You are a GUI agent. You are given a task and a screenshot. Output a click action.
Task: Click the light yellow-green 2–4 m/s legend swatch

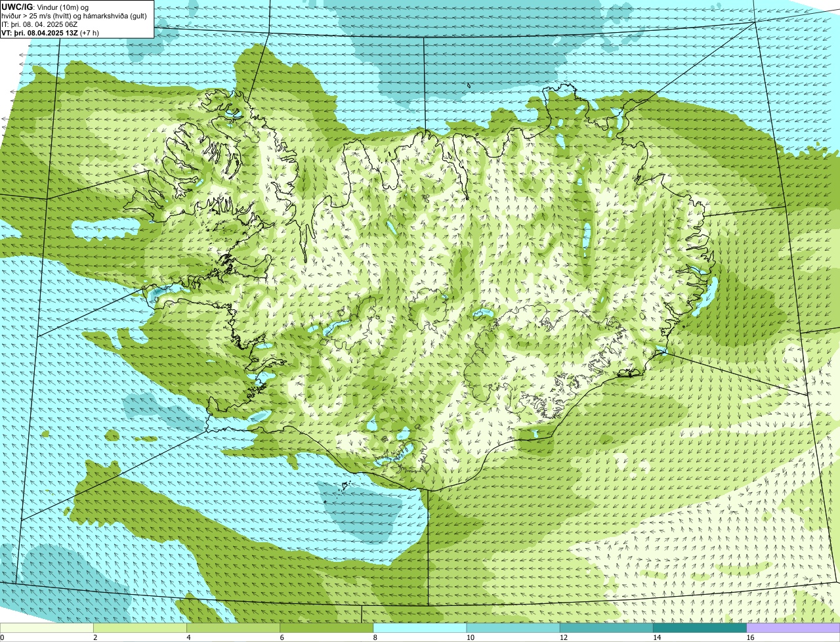140,628
